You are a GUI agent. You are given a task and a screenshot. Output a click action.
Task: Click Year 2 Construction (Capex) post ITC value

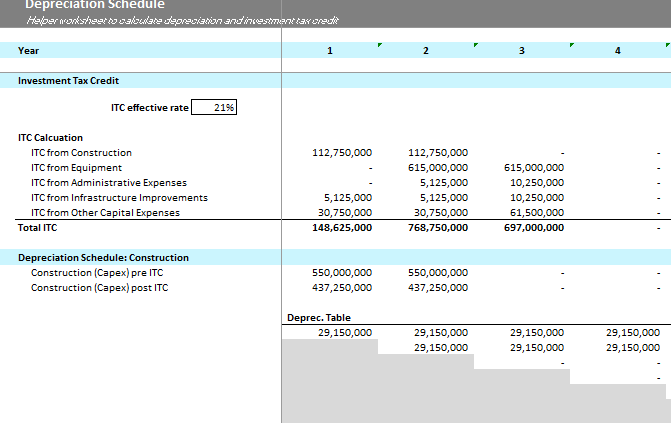[x=438, y=288]
